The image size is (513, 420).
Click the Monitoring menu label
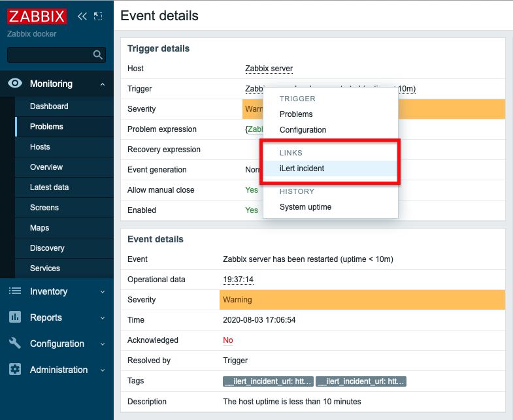51,84
